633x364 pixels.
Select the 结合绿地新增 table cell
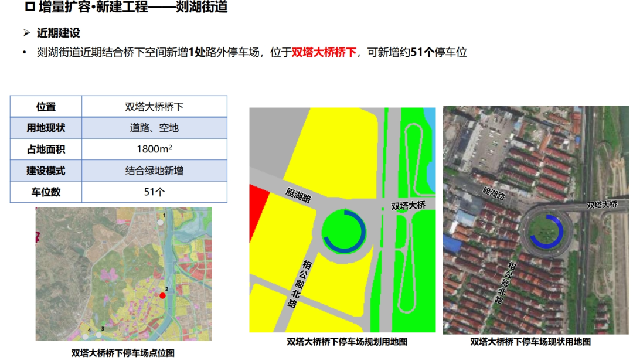point(154,171)
